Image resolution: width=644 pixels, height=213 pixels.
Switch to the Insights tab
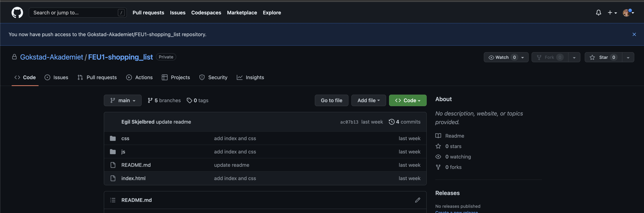click(250, 77)
